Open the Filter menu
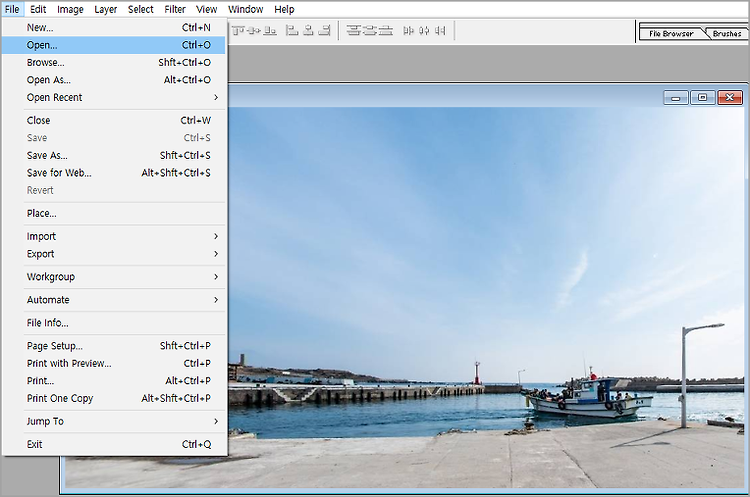Image resolution: width=750 pixels, height=497 pixels. 175,9
